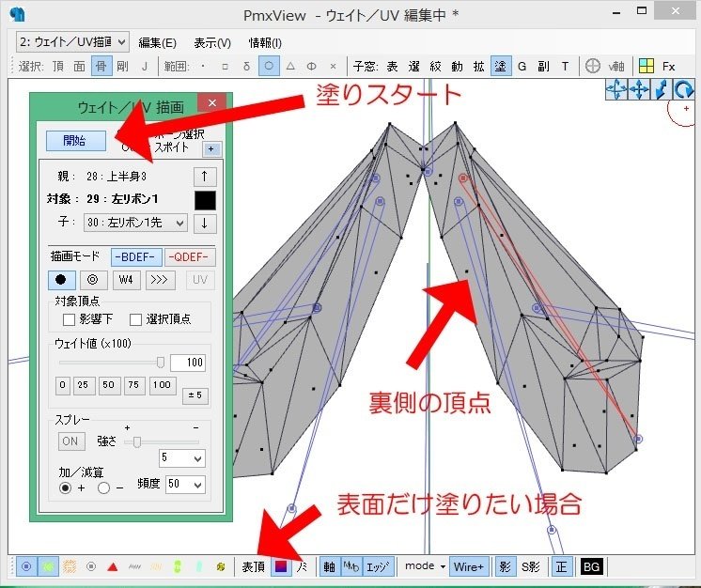Open the 絞 sub-window

435,67
